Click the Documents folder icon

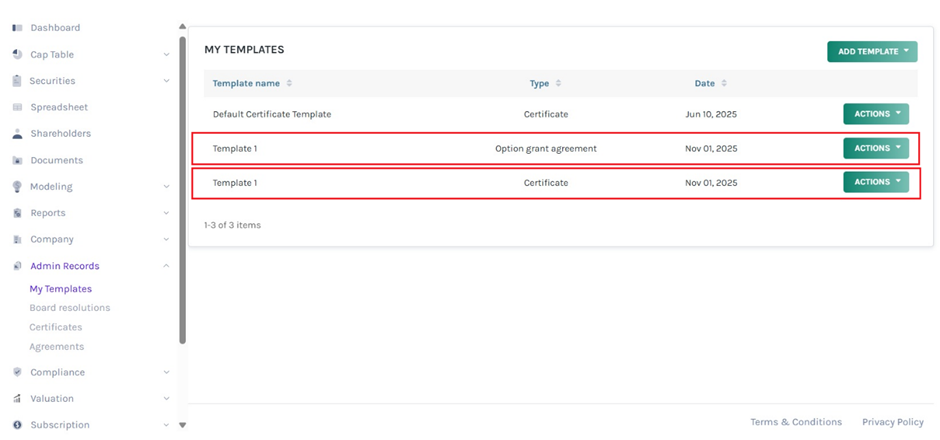17,160
